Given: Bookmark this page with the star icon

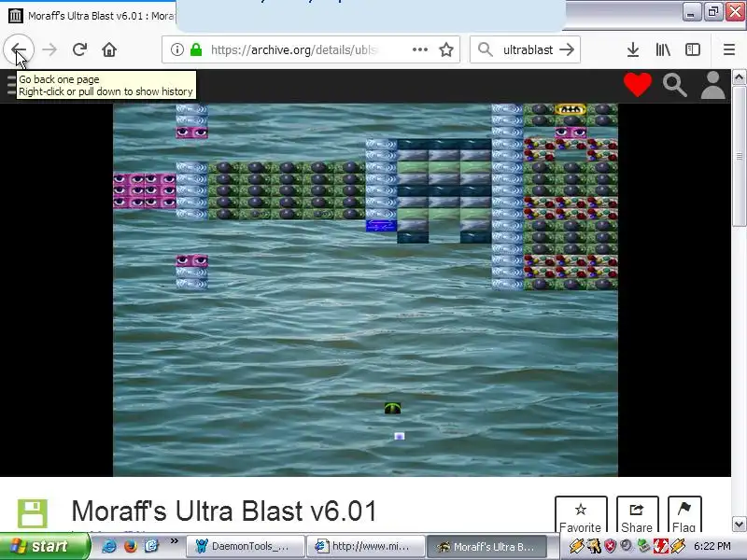Looking at the screenshot, I should tap(446, 49).
